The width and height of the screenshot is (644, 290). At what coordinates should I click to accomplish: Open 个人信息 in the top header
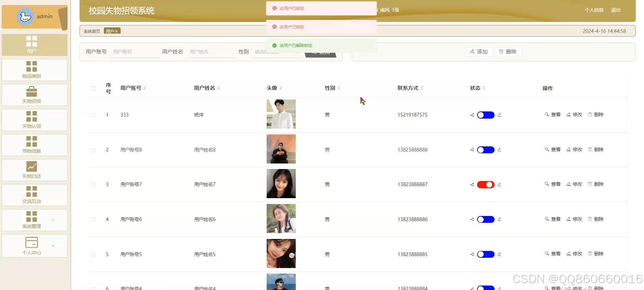(x=594, y=10)
